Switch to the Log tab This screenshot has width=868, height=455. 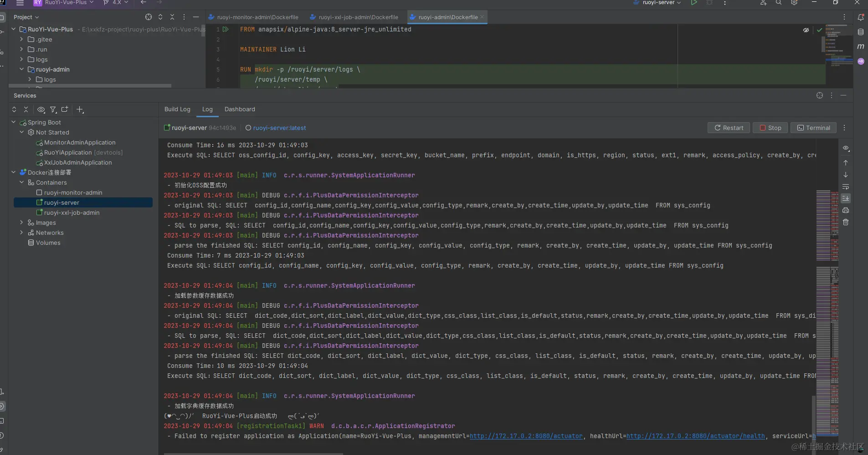point(207,109)
